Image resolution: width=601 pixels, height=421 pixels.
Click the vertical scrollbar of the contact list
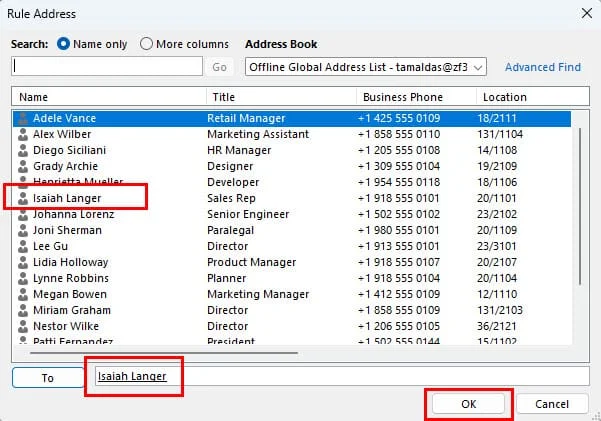580,207
